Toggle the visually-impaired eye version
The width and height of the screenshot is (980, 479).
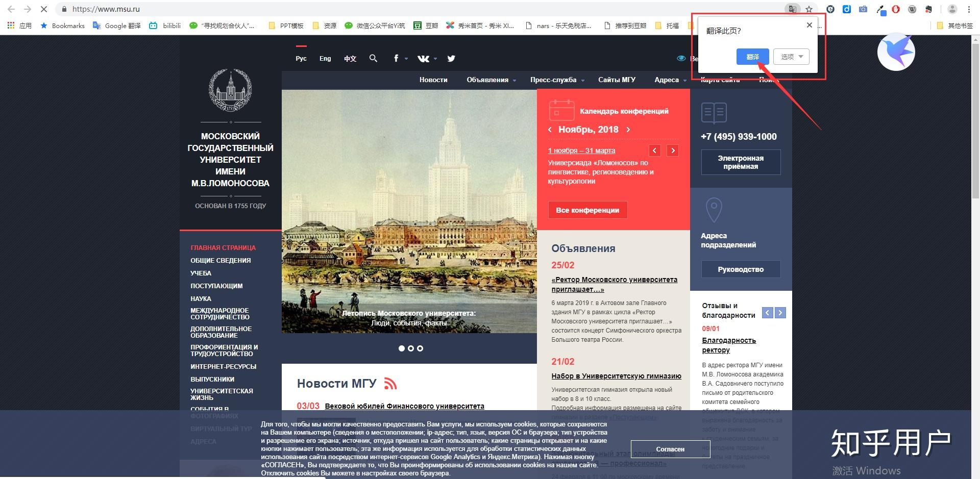point(681,58)
